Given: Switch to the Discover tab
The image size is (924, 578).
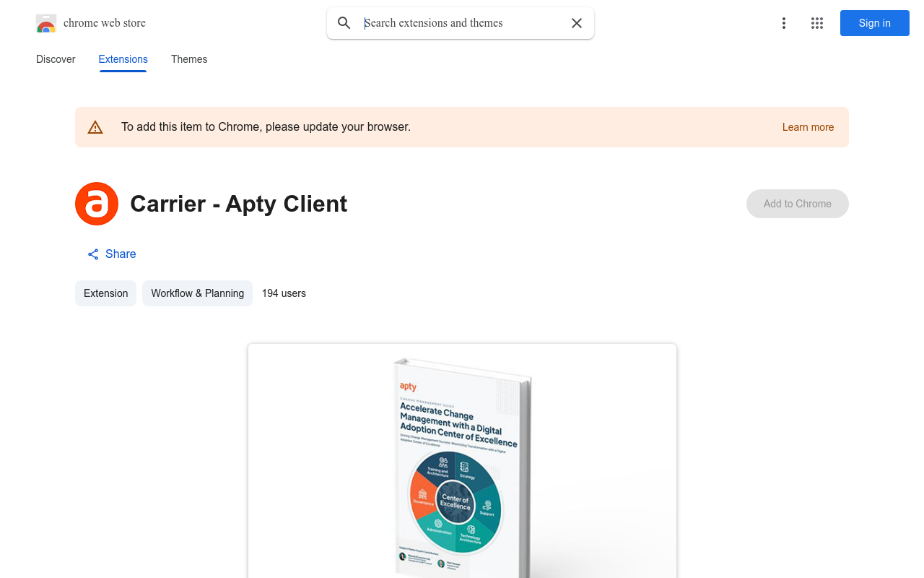Looking at the screenshot, I should click(x=56, y=59).
